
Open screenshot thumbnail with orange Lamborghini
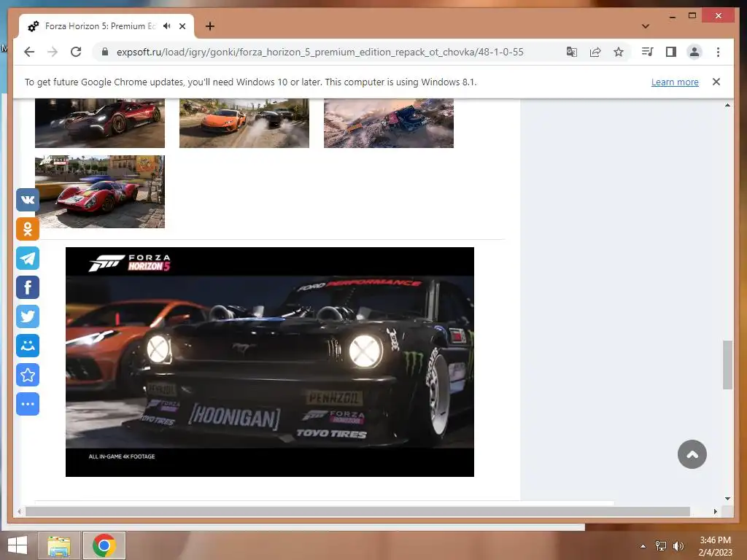click(244, 123)
